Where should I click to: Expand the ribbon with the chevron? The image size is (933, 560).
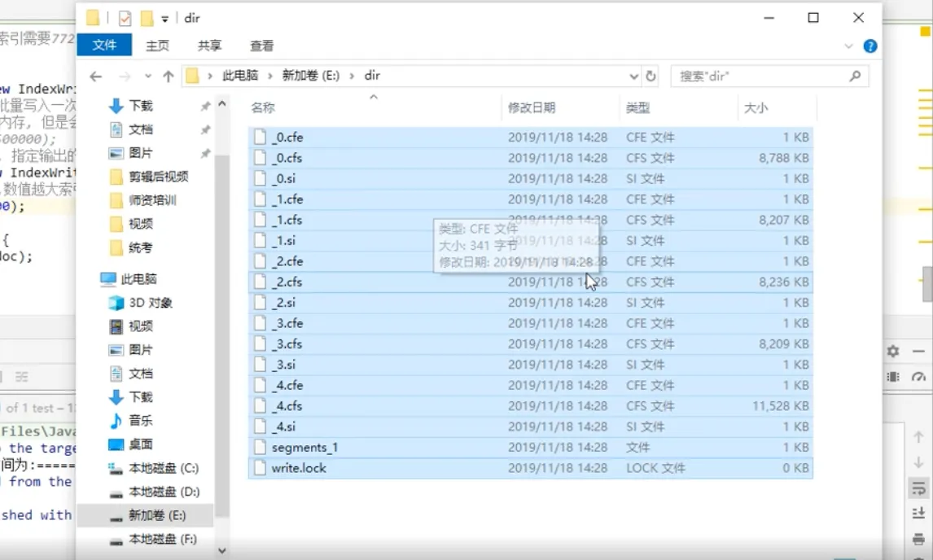pos(848,46)
